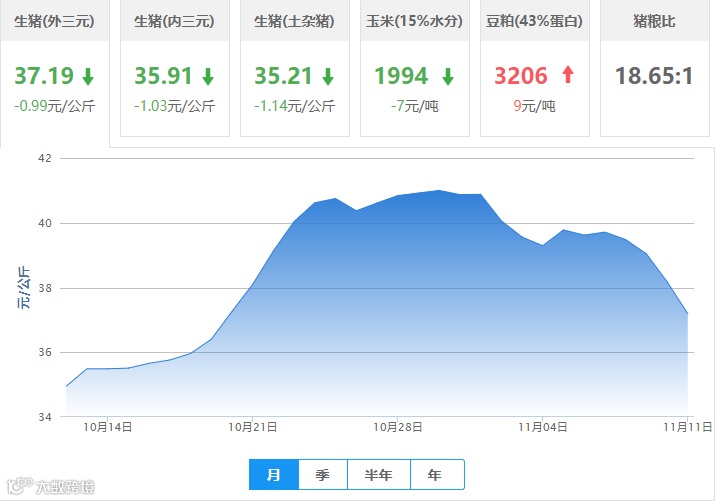The width and height of the screenshot is (716, 501).
Task: Click the down arrow next to 35.21
Action: pos(328,76)
